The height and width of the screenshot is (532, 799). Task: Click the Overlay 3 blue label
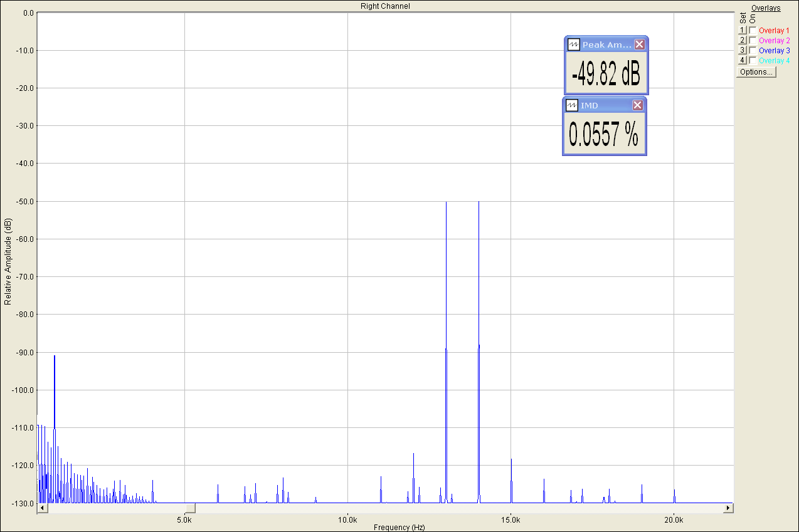[774, 50]
